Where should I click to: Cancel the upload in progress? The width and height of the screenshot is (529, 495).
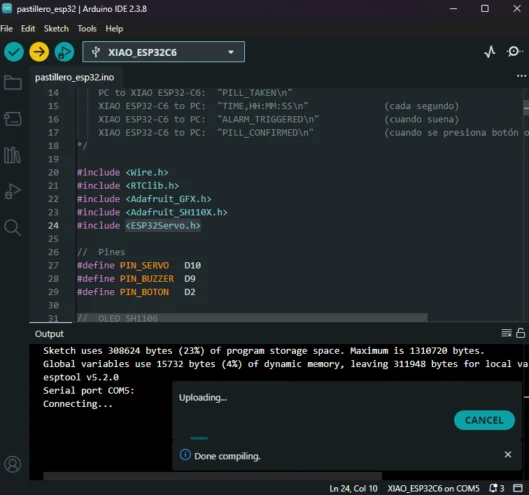pos(484,420)
